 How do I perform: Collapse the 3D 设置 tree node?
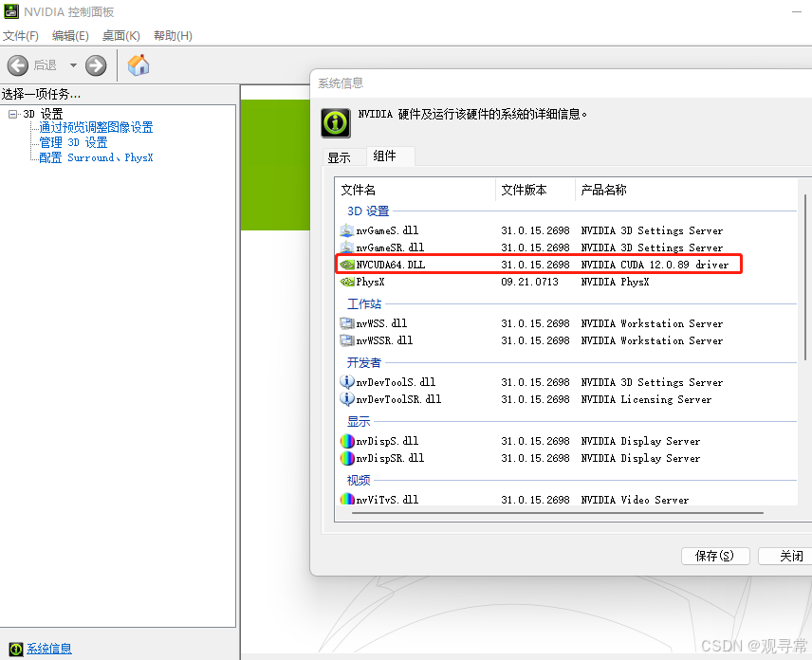click(13, 114)
